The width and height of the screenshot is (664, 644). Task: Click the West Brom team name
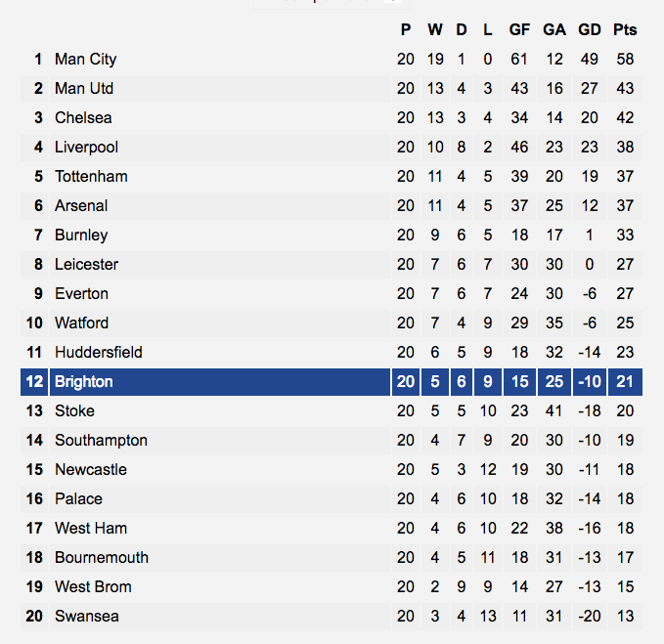coord(93,587)
